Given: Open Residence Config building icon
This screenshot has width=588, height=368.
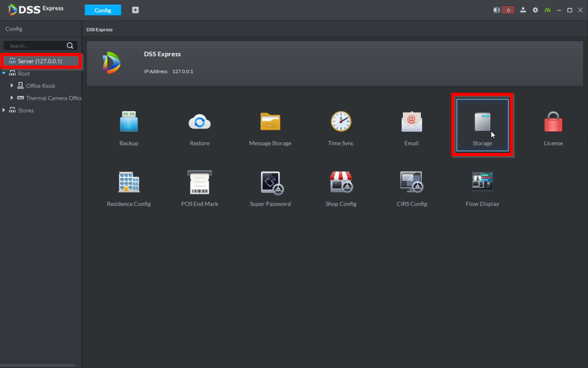Looking at the screenshot, I should [129, 182].
